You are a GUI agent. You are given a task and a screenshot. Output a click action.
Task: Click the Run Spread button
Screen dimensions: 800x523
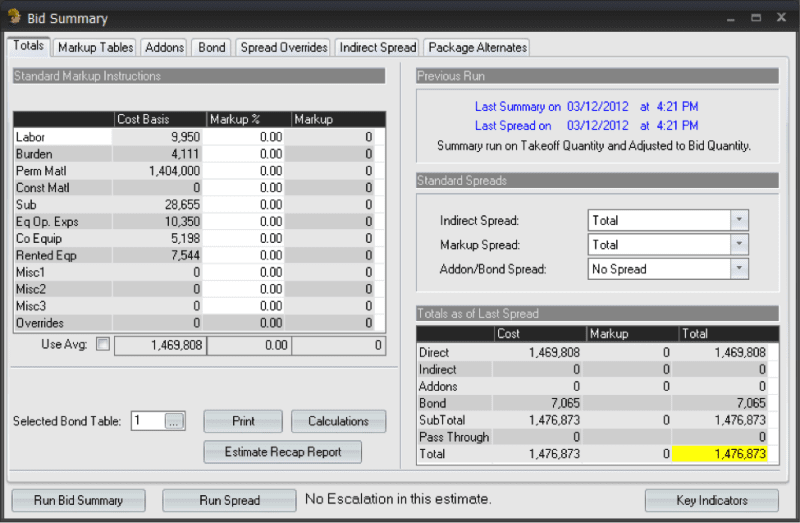point(229,500)
